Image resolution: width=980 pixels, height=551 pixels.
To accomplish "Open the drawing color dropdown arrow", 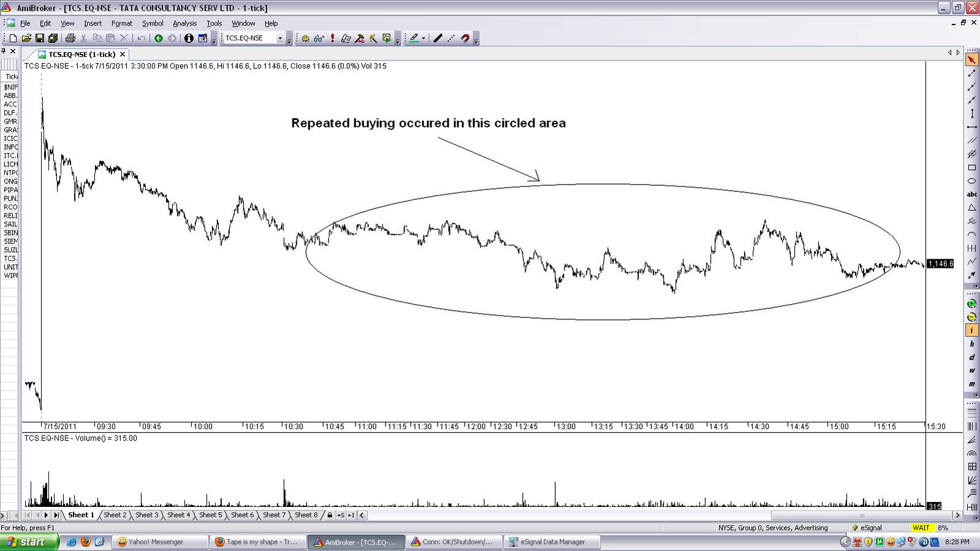I will click(423, 38).
